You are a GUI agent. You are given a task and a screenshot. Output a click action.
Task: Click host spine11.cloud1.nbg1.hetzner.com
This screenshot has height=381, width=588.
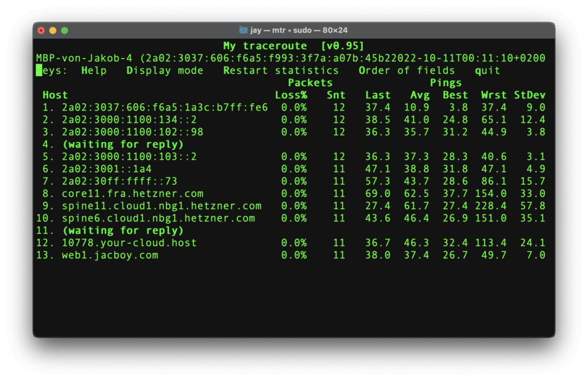[x=161, y=206]
